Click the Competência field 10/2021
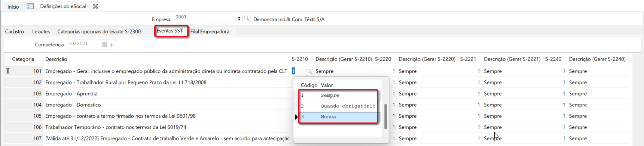644x146 pixels. [x=84, y=44]
